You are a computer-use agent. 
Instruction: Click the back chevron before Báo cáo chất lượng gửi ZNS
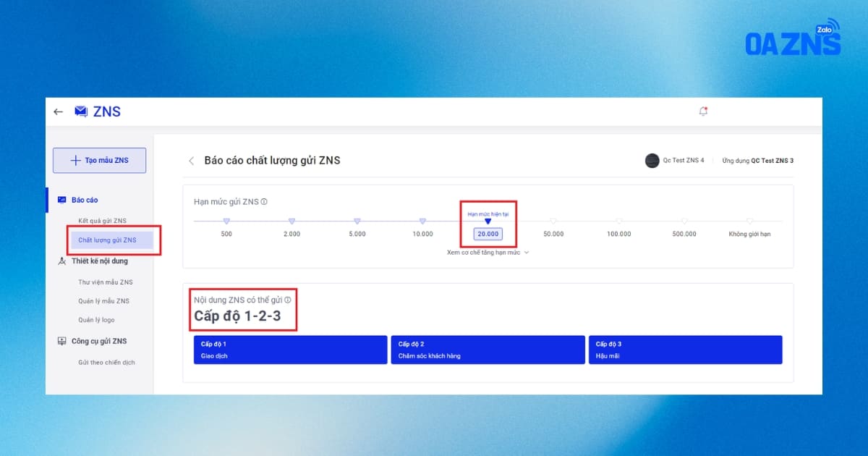(191, 160)
